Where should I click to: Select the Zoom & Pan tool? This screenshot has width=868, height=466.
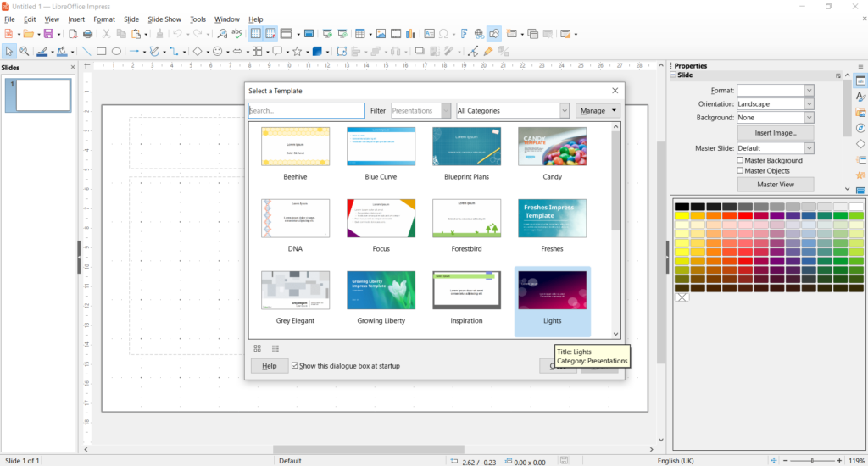pos(25,52)
